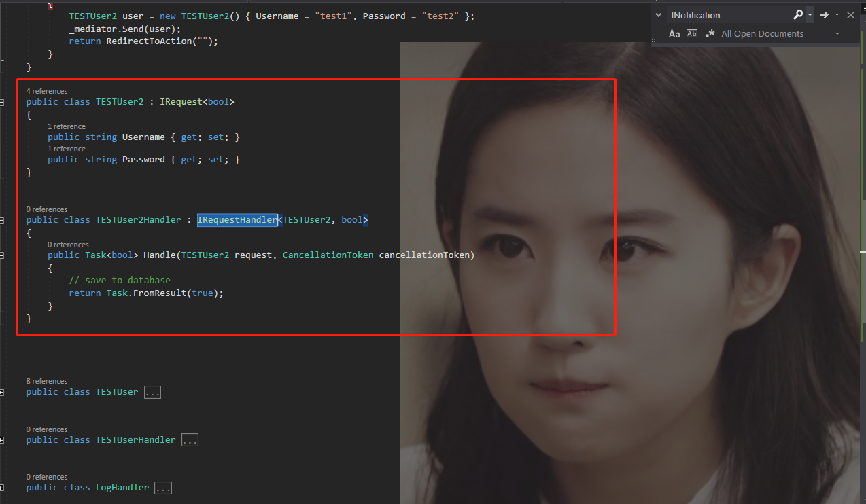Collapse the TESTUser2 class outlining region
The image size is (866, 504).
(x=3, y=102)
